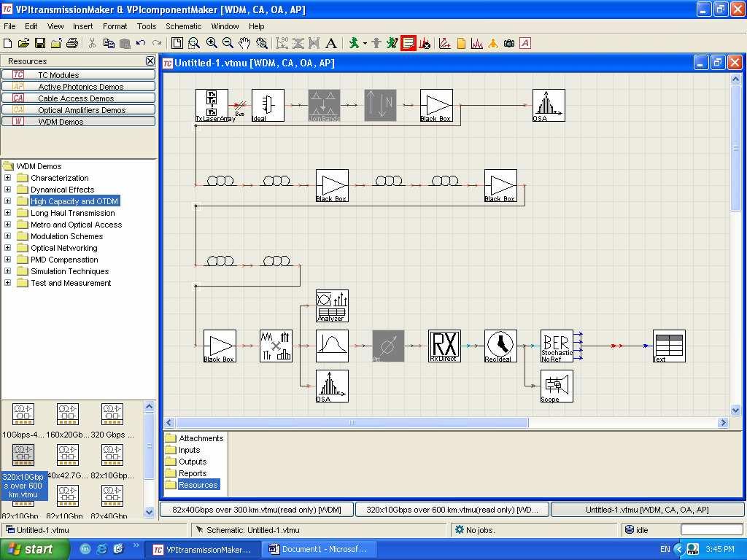The image size is (747, 560).
Task: Click the thumbnail list scroll-down arrow
Action: point(149,513)
